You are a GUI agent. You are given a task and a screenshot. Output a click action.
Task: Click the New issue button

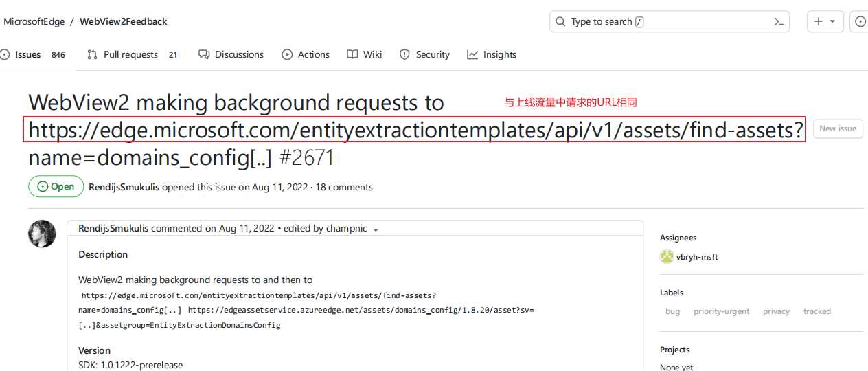tap(838, 128)
